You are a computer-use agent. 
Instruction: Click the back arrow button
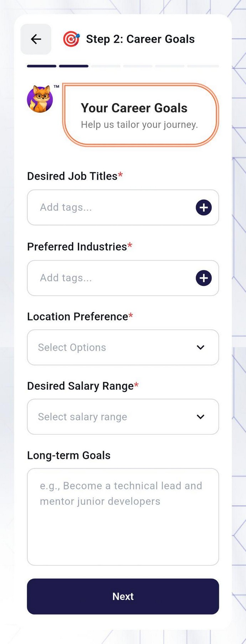36,39
